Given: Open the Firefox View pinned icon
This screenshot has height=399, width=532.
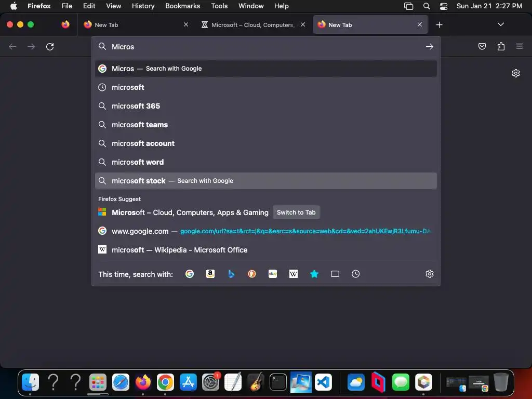Looking at the screenshot, I should coord(65,24).
